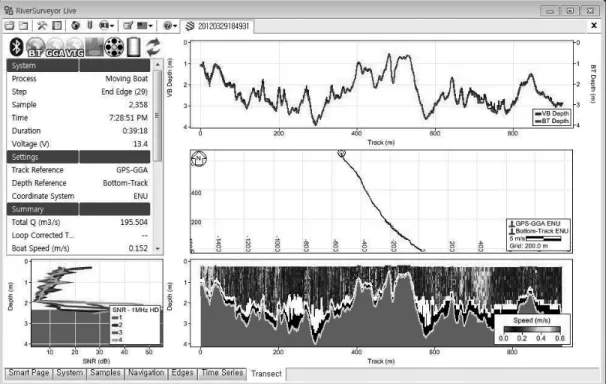Click the Loop Corrected T... row
The image size is (606, 384).
79,235
